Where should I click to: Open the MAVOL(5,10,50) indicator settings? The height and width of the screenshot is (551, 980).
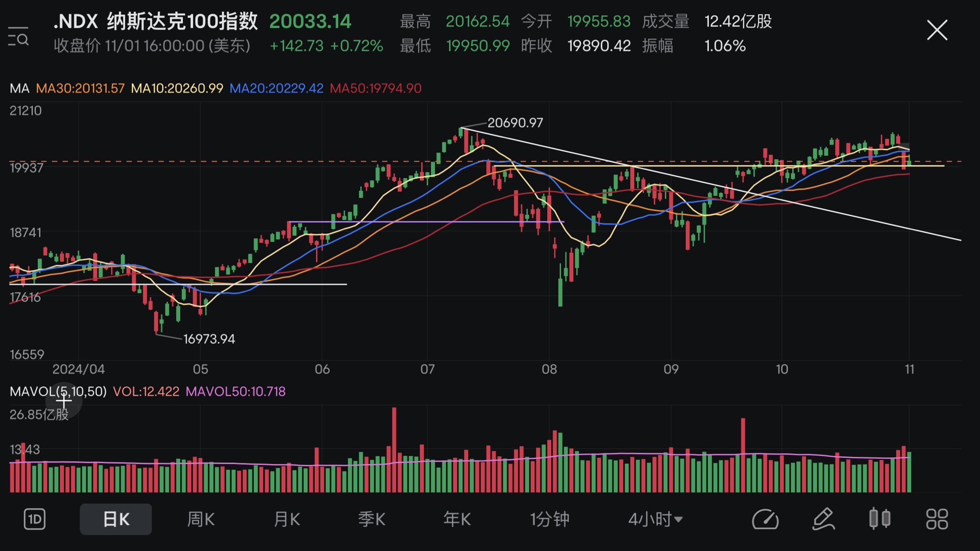tap(58, 392)
